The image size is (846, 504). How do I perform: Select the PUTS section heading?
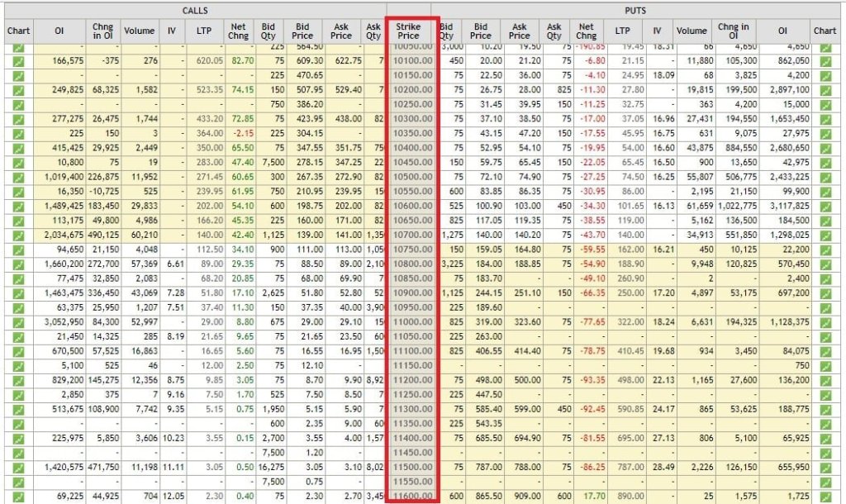(x=634, y=10)
